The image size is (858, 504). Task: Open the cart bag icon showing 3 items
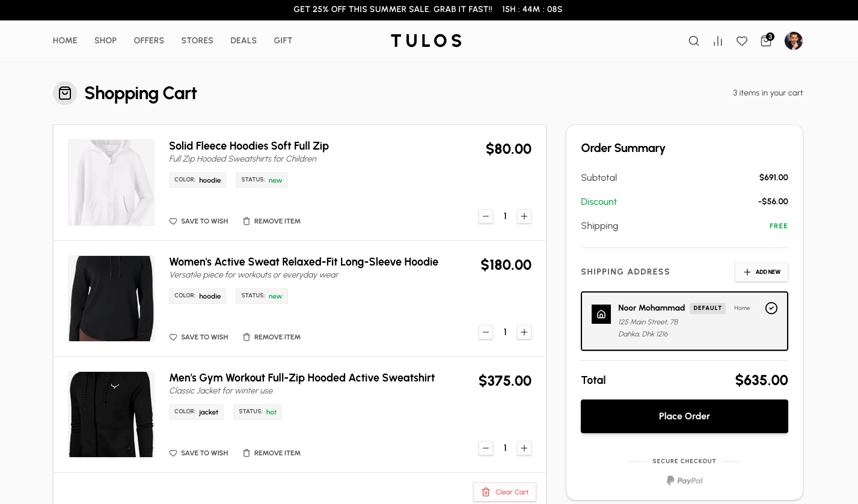coord(765,41)
